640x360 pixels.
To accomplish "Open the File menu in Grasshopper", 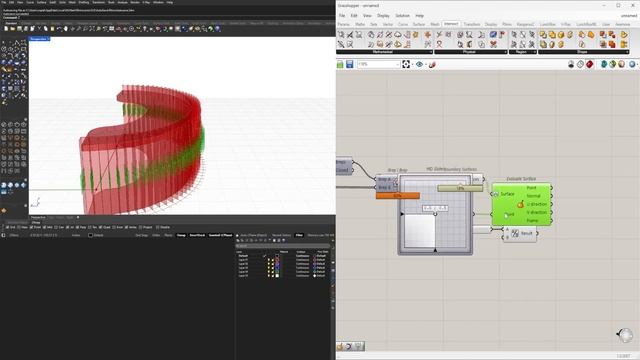I will (x=342, y=16).
